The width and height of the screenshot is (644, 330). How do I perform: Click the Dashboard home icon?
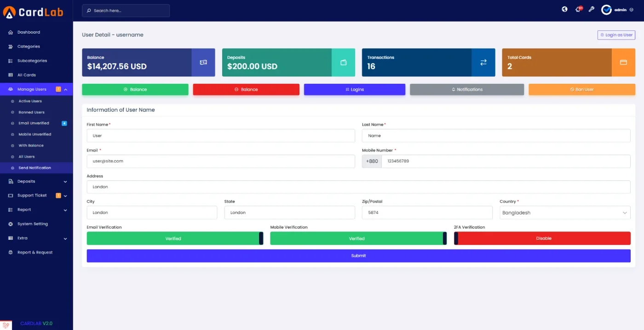pos(11,32)
